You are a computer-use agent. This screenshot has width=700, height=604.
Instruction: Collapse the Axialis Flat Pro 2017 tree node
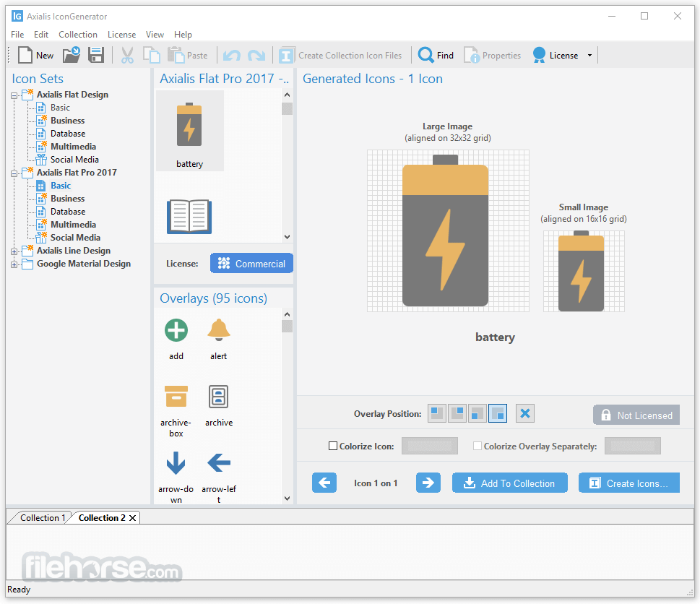(14, 173)
